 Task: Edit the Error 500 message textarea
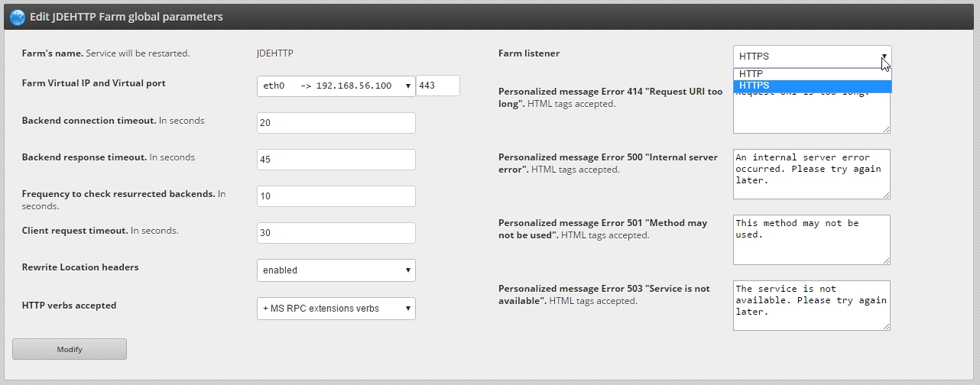(812, 174)
